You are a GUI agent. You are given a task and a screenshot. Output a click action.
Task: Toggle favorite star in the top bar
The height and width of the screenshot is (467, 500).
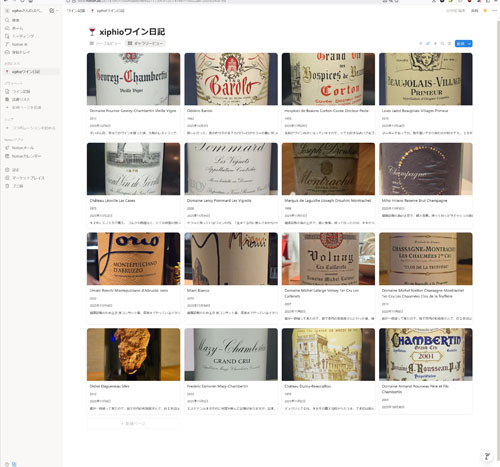point(485,11)
